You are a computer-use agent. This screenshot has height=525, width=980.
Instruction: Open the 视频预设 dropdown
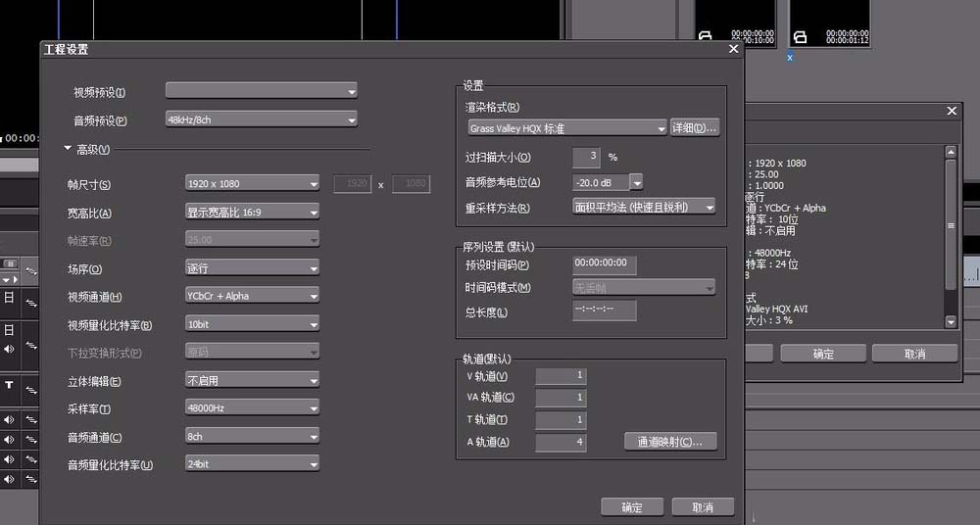click(x=262, y=91)
